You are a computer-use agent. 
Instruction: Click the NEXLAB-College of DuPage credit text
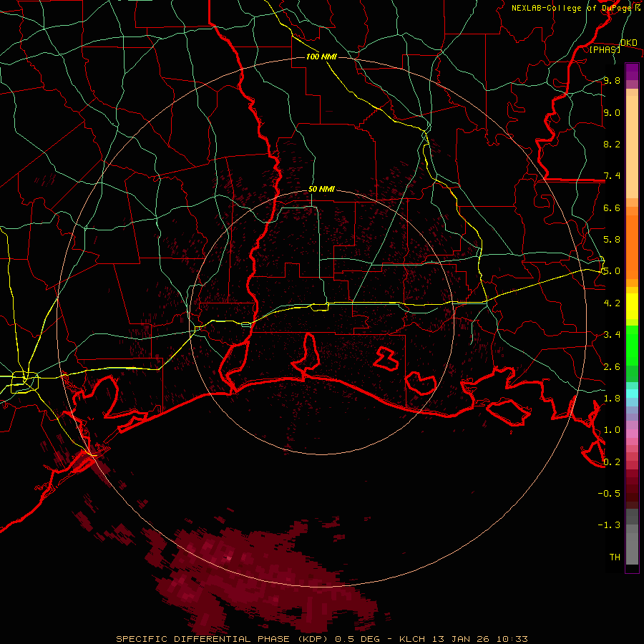click(x=571, y=8)
